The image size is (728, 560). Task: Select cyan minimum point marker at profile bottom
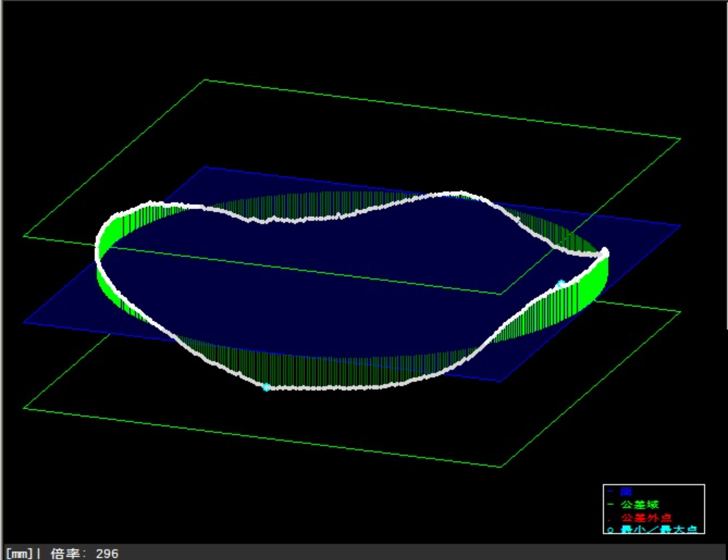point(266,388)
